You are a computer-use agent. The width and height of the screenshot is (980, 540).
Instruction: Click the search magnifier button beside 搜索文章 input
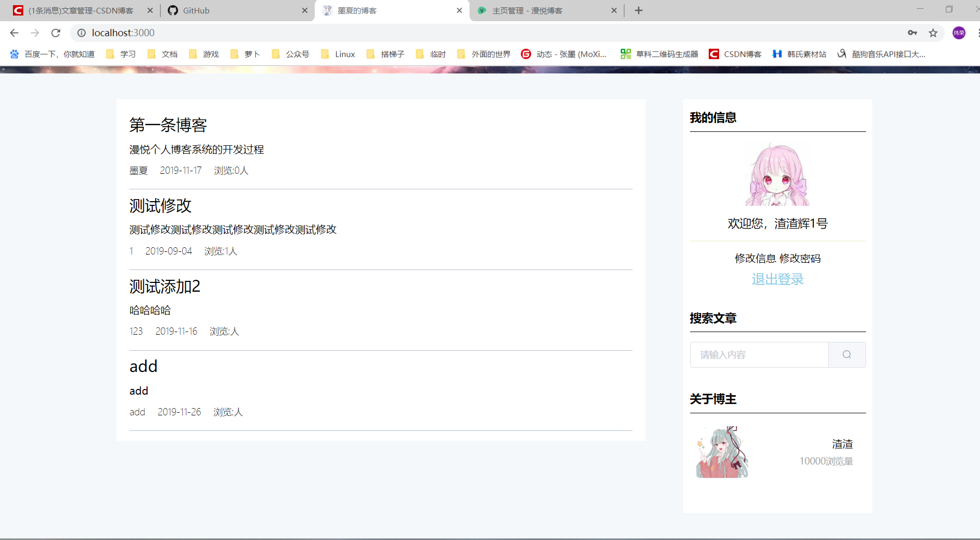846,355
